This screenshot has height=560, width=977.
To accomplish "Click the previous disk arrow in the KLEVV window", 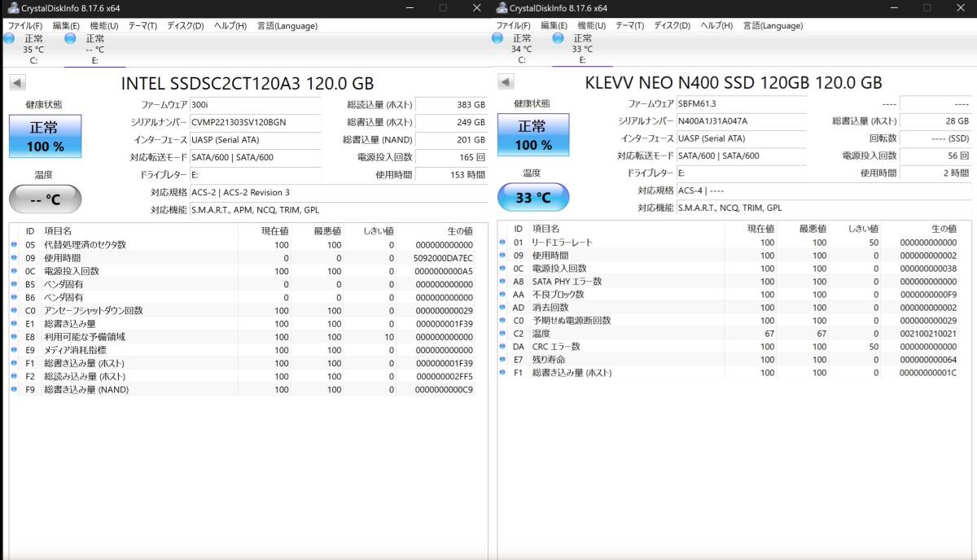I will (x=506, y=82).
